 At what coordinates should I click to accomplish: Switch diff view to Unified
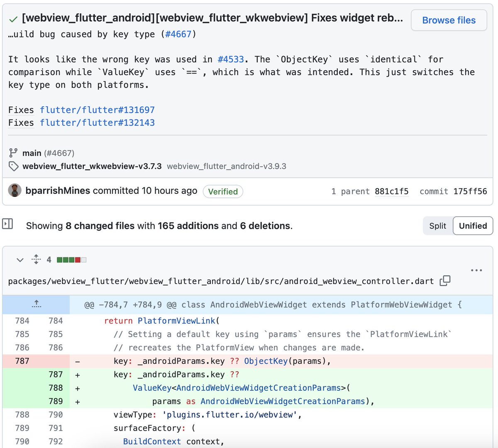click(x=473, y=226)
